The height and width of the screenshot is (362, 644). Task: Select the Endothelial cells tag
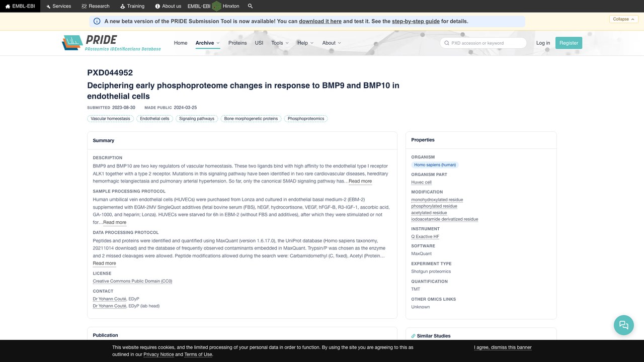[x=154, y=119]
